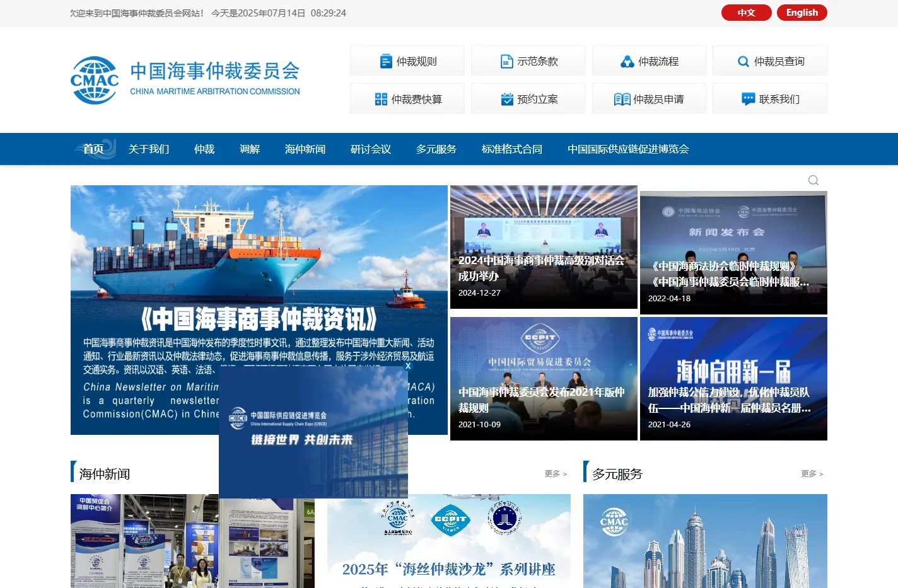Click the search magnifier icon below navigation
The height and width of the screenshot is (588, 898).
813,180
